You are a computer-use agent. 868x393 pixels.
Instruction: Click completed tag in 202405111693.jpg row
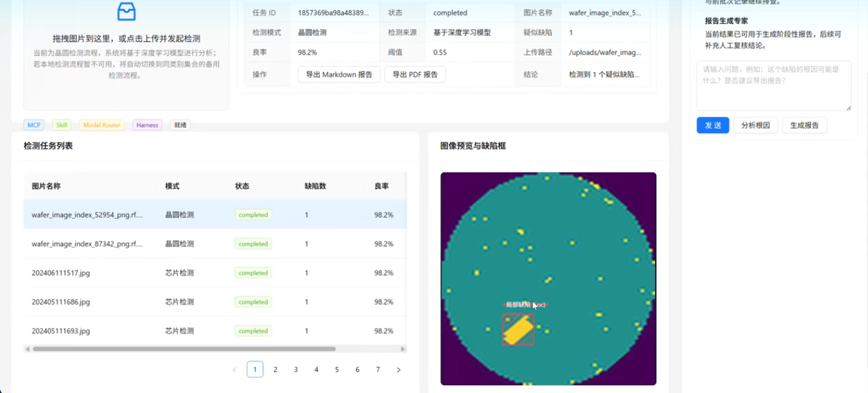click(x=253, y=331)
